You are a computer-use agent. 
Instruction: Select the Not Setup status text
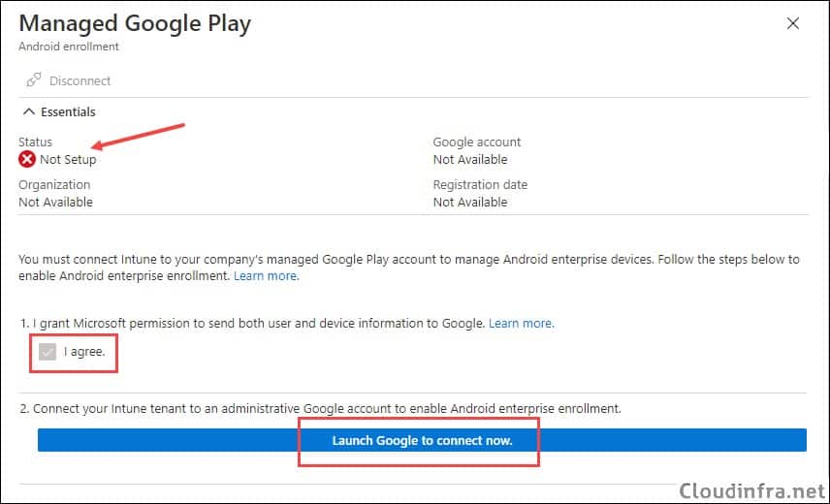click(x=68, y=159)
